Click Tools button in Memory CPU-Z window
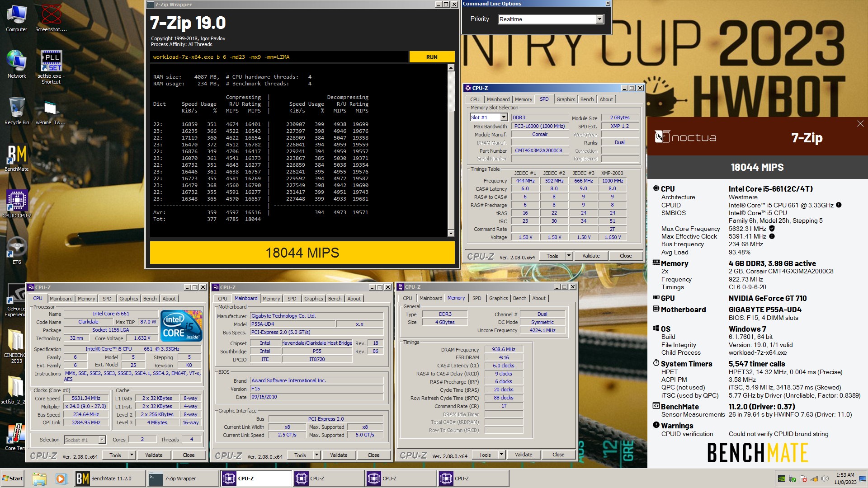Screen dimensions: 868x488 pos(485,455)
